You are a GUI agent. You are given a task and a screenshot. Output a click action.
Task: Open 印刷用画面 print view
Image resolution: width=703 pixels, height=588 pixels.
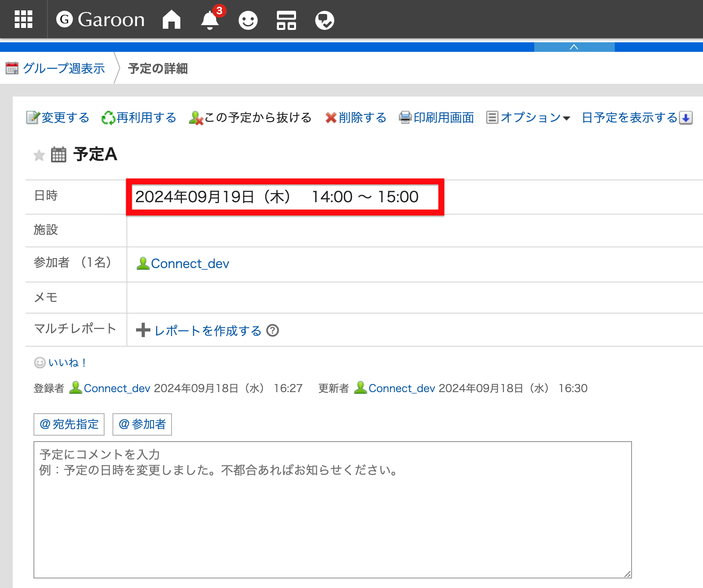(444, 118)
